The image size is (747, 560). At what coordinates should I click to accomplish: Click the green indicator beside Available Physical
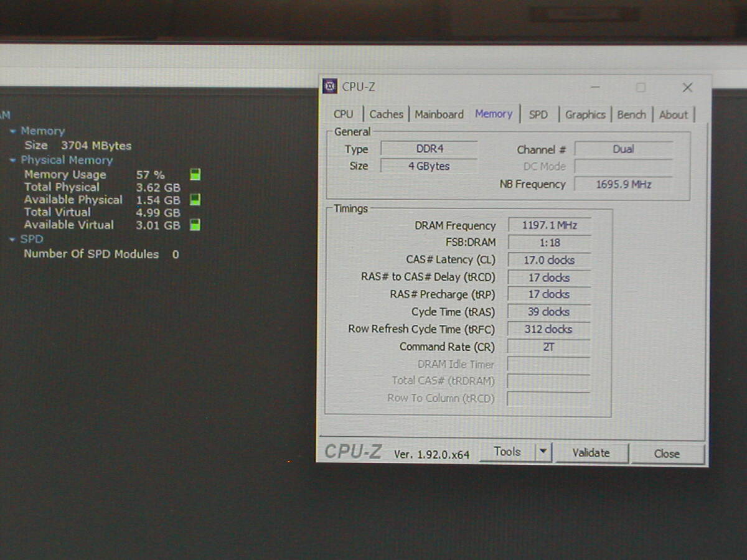195,200
